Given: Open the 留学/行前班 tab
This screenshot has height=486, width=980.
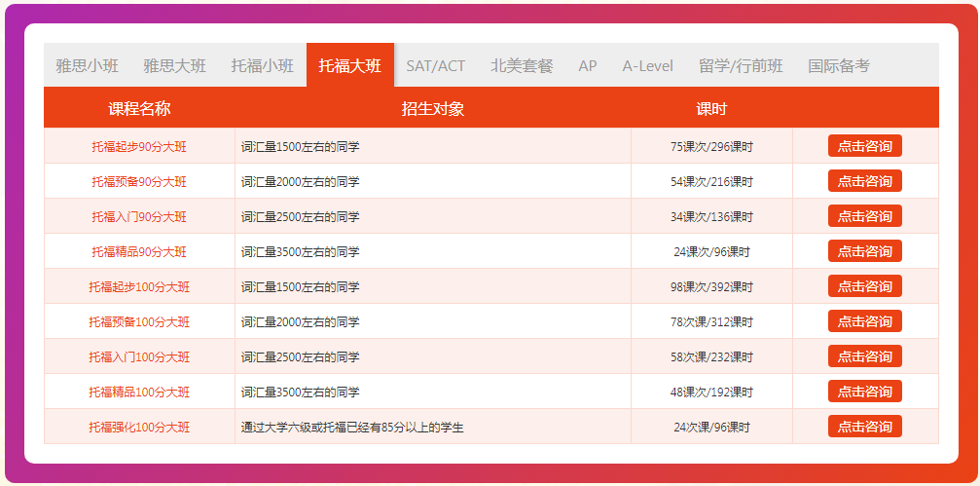Looking at the screenshot, I should [x=741, y=65].
